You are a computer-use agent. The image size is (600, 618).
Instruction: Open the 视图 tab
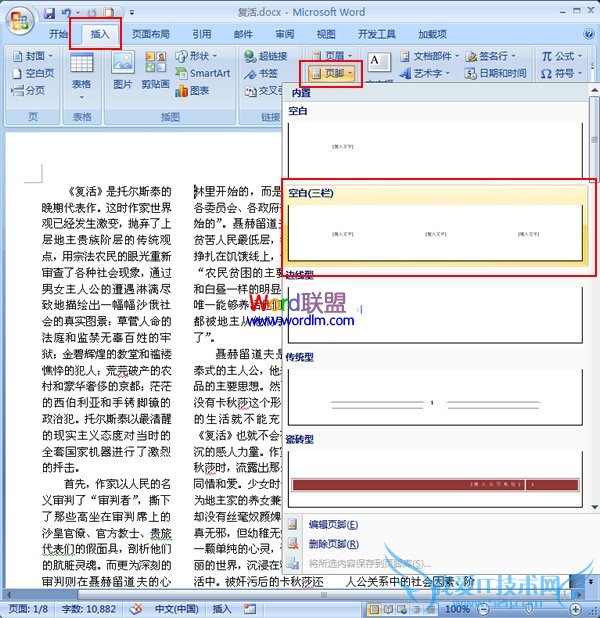coord(326,34)
